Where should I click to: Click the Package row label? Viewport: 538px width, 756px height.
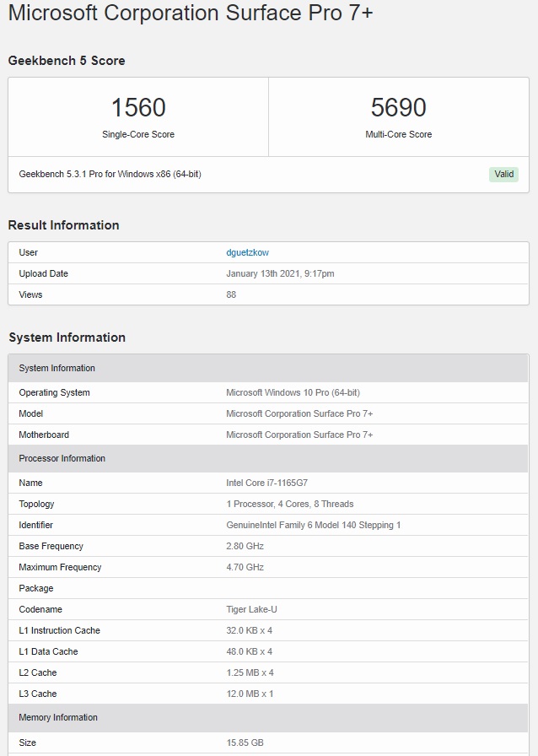36,589
